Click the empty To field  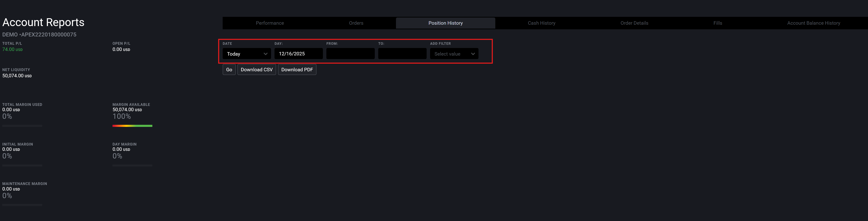click(x=402, y=54)
